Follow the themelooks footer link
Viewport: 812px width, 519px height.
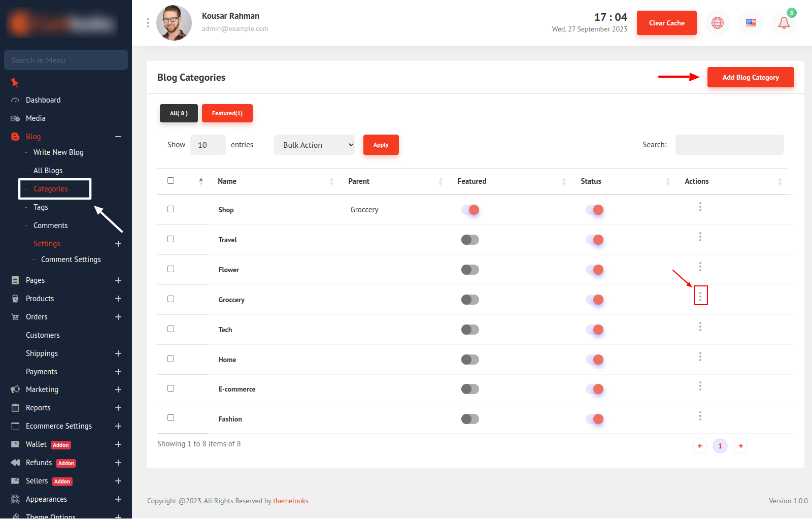[x=290, y=501]
